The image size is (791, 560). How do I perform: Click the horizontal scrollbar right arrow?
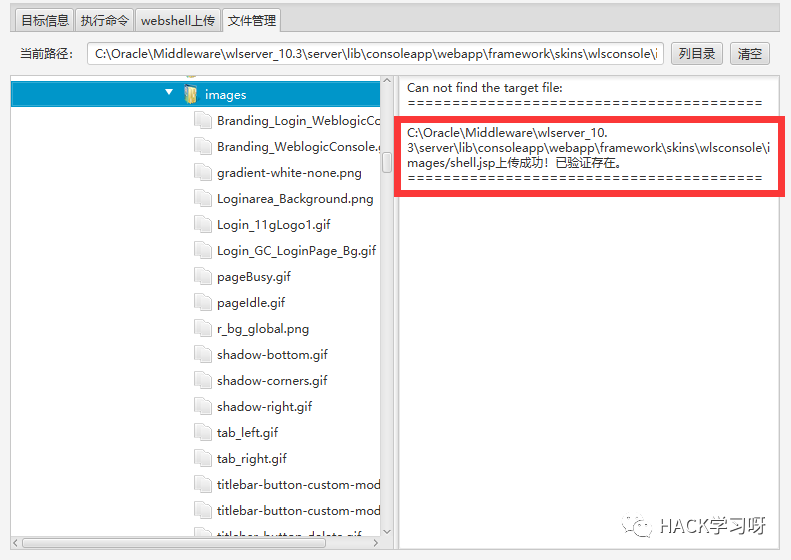click(375, 543)
